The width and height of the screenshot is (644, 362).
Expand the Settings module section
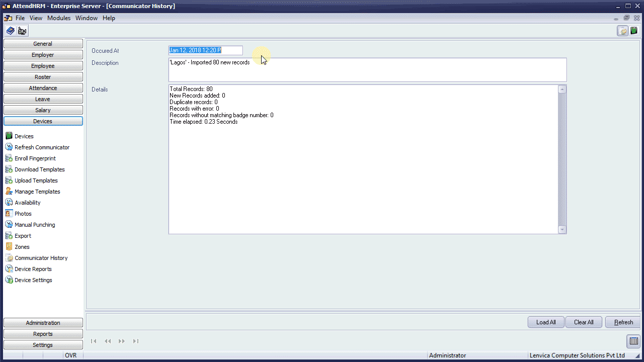tap(43, 345)
